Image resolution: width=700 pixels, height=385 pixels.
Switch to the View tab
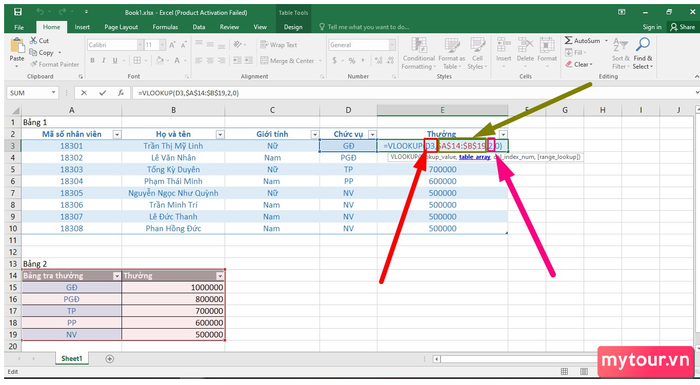click(260, 27)
